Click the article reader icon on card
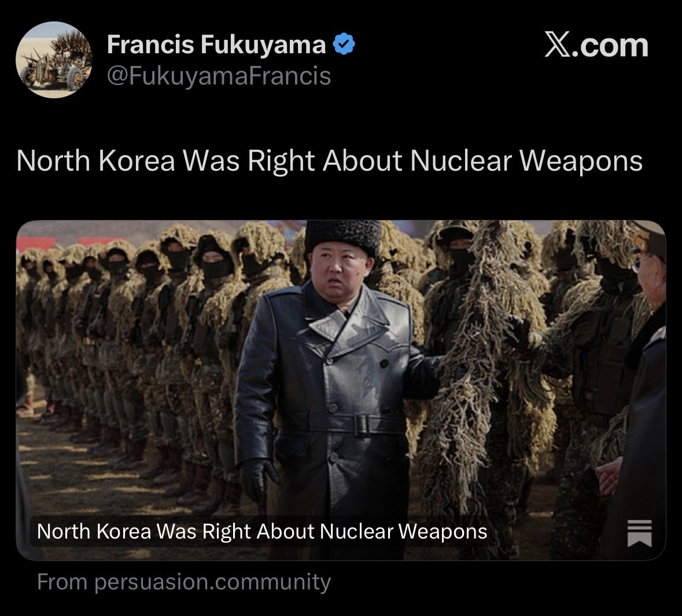This screenshot has height=616, width=682. 639,533
